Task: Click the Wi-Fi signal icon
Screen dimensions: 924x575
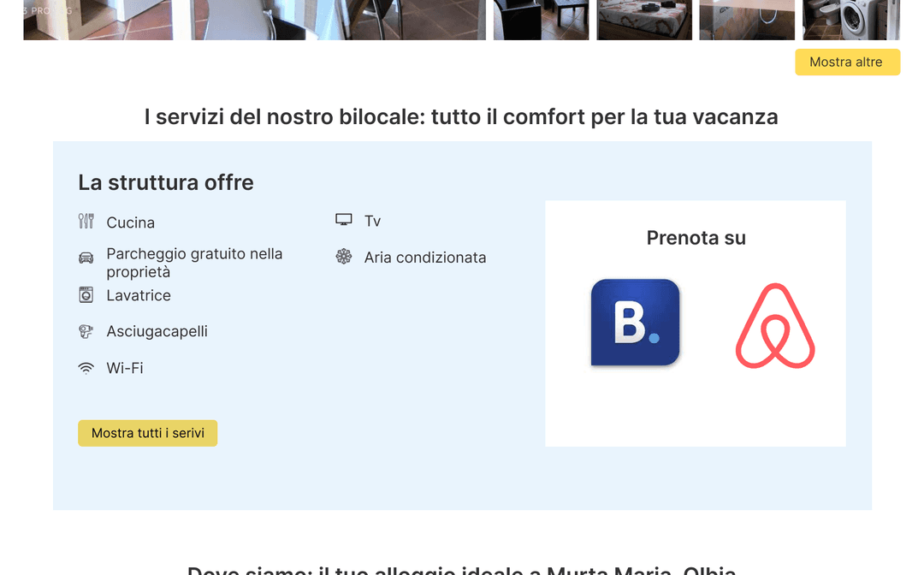Action: click(x=86, y=368)
